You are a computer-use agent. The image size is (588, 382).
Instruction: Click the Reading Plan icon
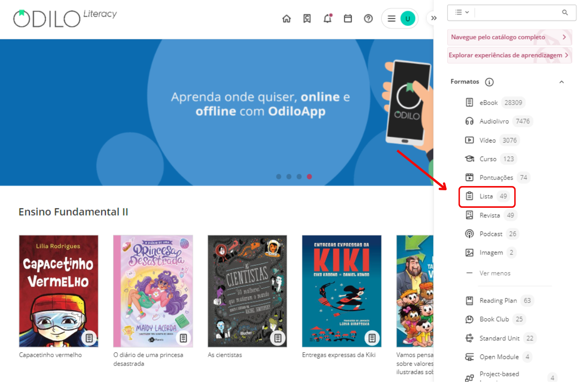[469, 301]
